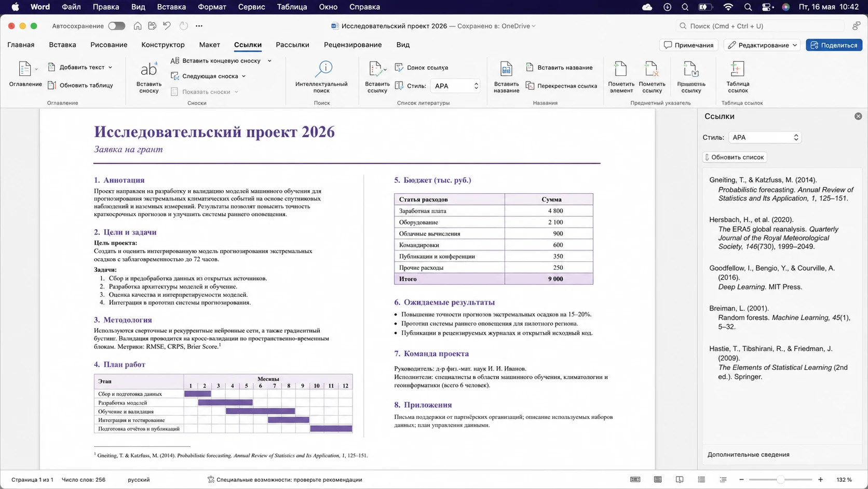868x489 pixels.
Task: Open the endnote dropdown arrow beside Вставить концевую сноску
Action: coord(269,61)
